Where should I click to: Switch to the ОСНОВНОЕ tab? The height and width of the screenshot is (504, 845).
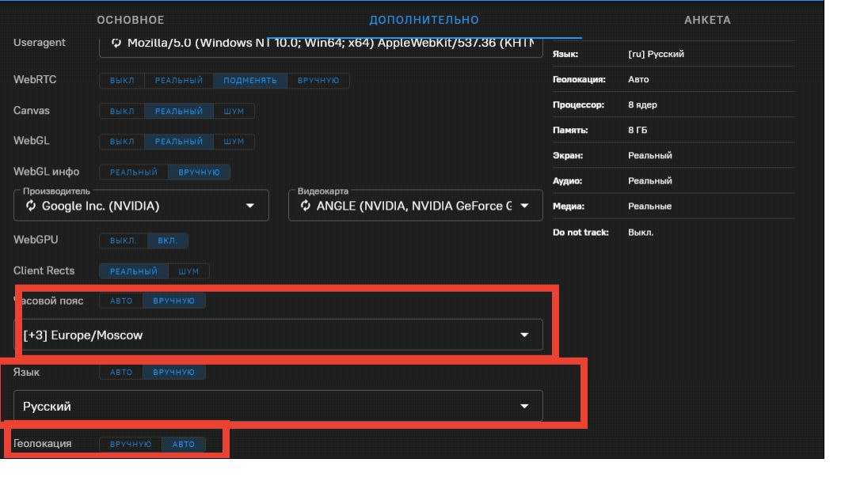click(x=131, y=20)
